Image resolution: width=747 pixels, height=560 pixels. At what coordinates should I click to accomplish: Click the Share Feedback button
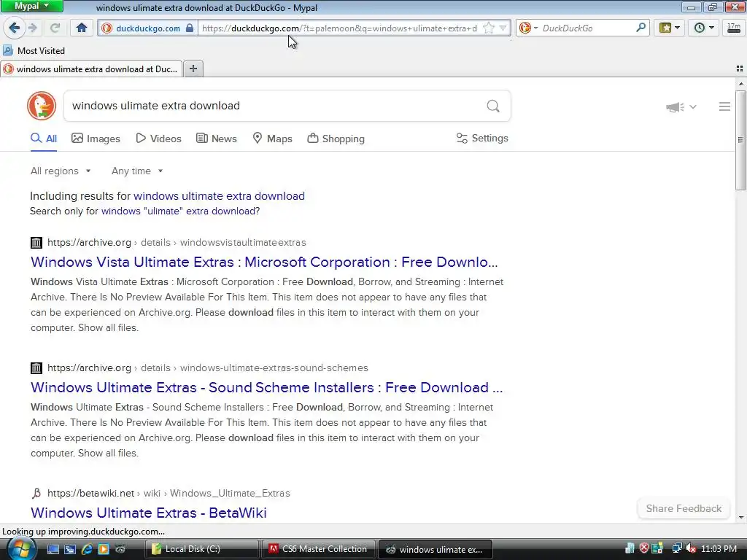pos(684,508)
